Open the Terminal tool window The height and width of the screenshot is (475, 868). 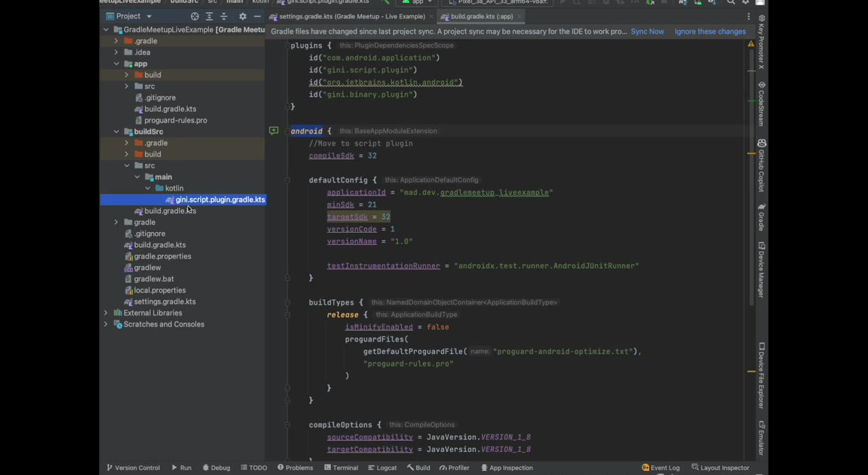(x=340, y=468)
